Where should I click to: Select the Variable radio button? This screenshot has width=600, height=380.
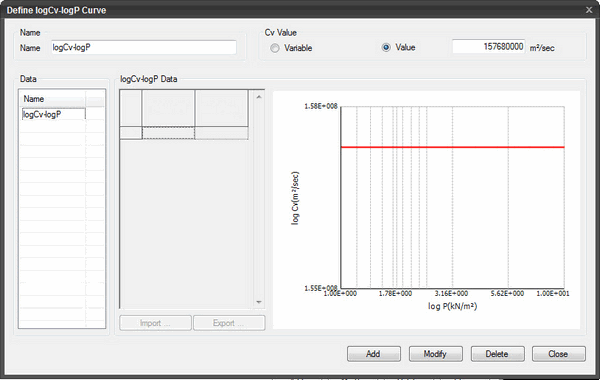tap(275, 48)
